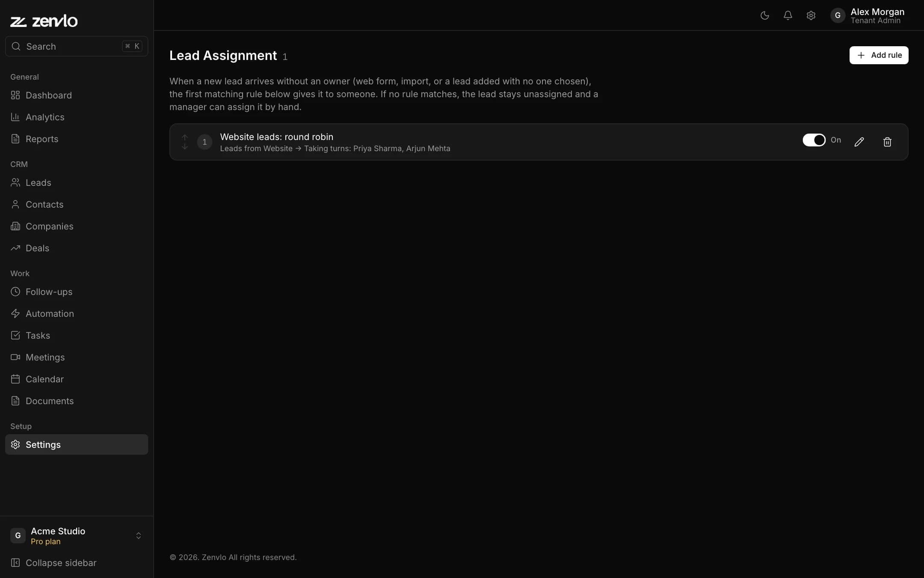Open Alex Morgan user menu
The height and width of the screenshot is (578, 924).
tap(868, 15)
